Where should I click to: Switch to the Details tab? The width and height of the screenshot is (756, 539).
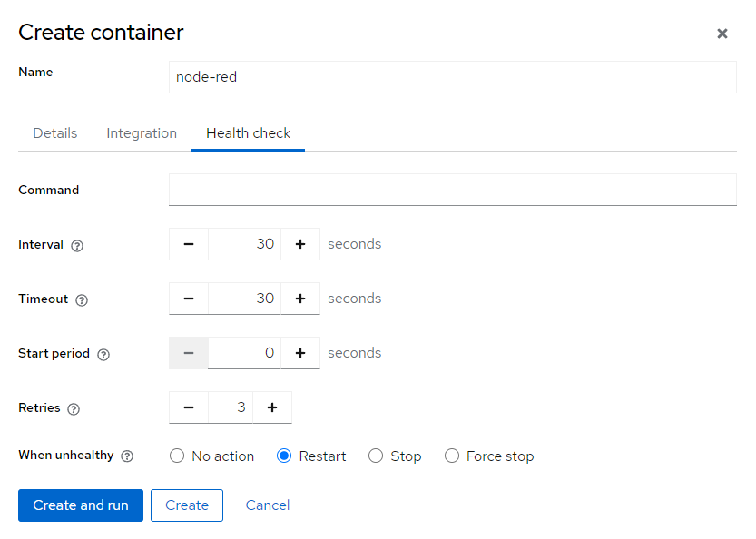click(x=55, y=133)
